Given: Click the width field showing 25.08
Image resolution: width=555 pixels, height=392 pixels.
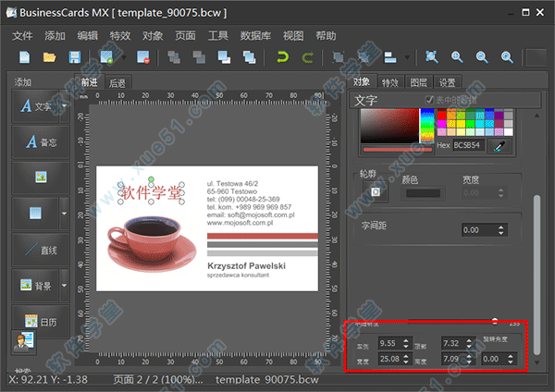Looking at the screenshot, I should (x=389, y=359).
